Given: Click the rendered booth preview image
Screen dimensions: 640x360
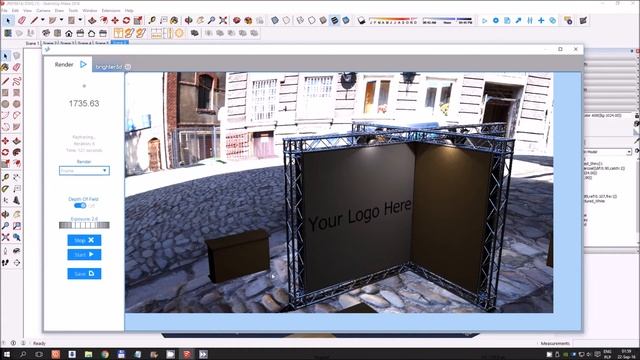Looking at the screenshot, I should 339,192.
